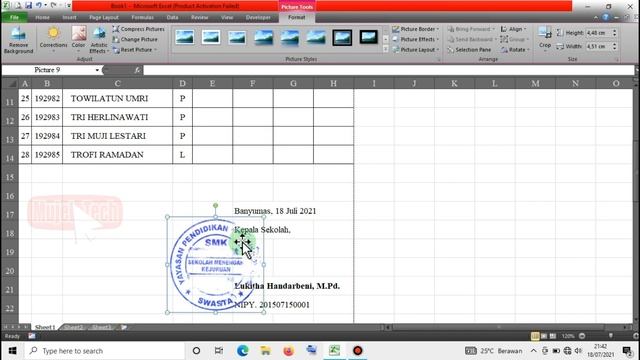
Task: Select cell TROFI RAMADAN
Action: pyautogui.click(x=118, y=155)
